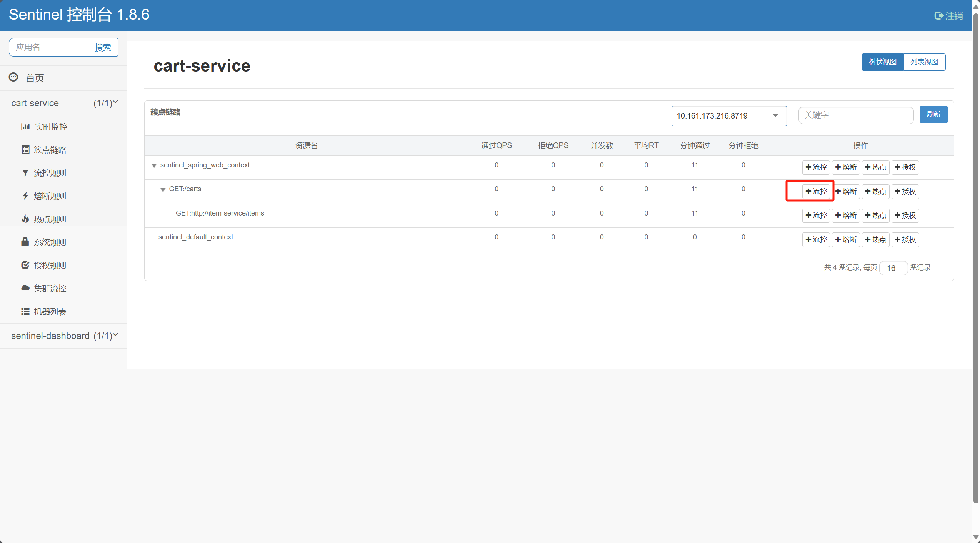Collapse the sentinel_spring_web_context tree node
The height and width of the screenshot is (543, 980).
(154, 165)
